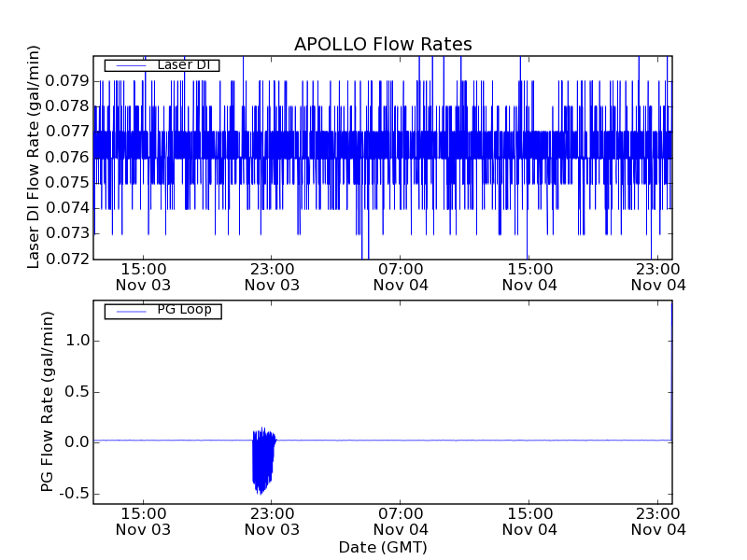The width and height of the screenshot is (747, 560).
Task: Select the Laser DI legend label
Action: coord(183,65)
